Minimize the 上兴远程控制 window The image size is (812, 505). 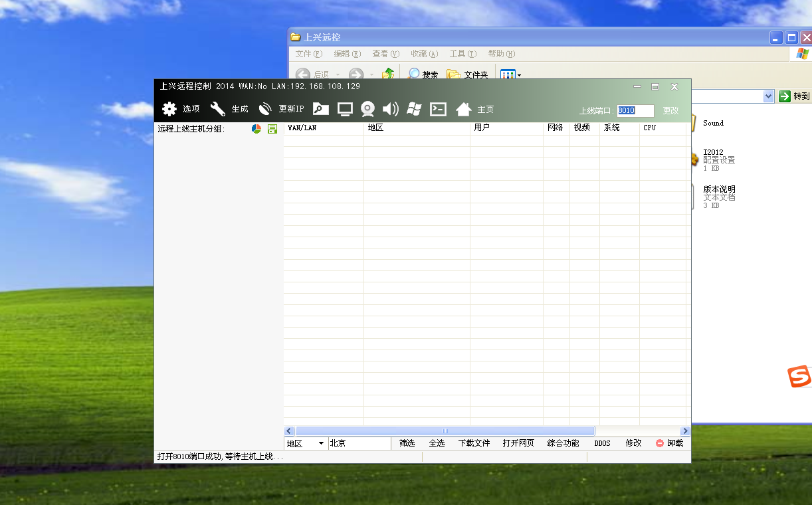pyautogui.click(x=637, y=87)
